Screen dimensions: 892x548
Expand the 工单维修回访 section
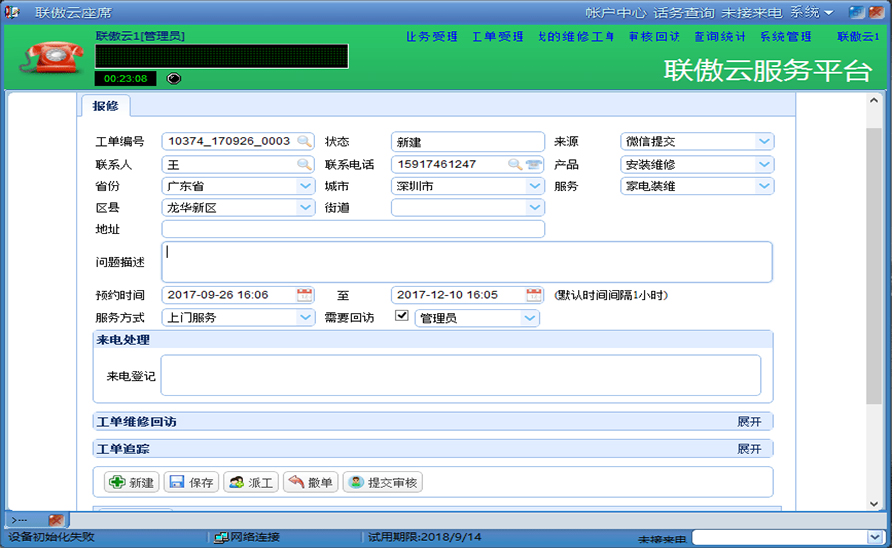(749, 422)
